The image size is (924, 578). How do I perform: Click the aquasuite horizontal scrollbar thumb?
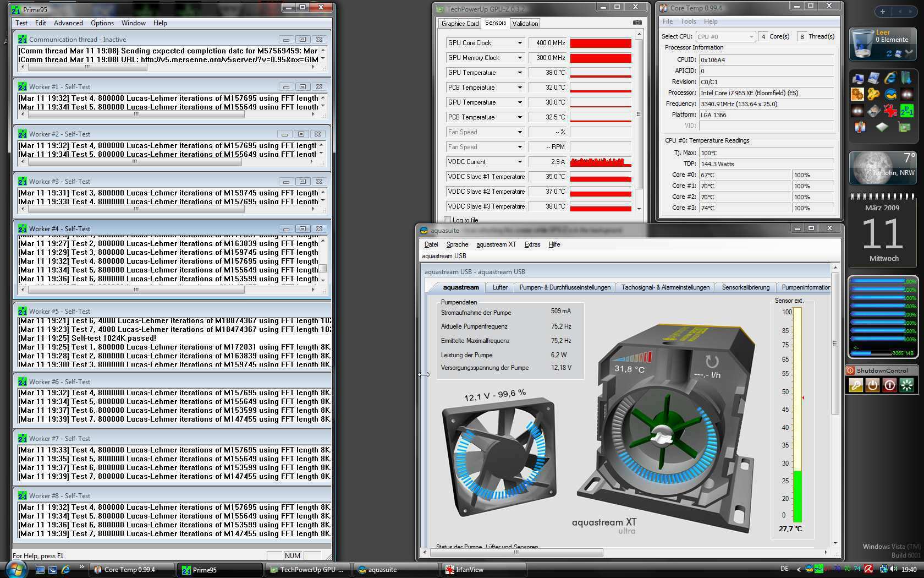click(x=515, y=552)
